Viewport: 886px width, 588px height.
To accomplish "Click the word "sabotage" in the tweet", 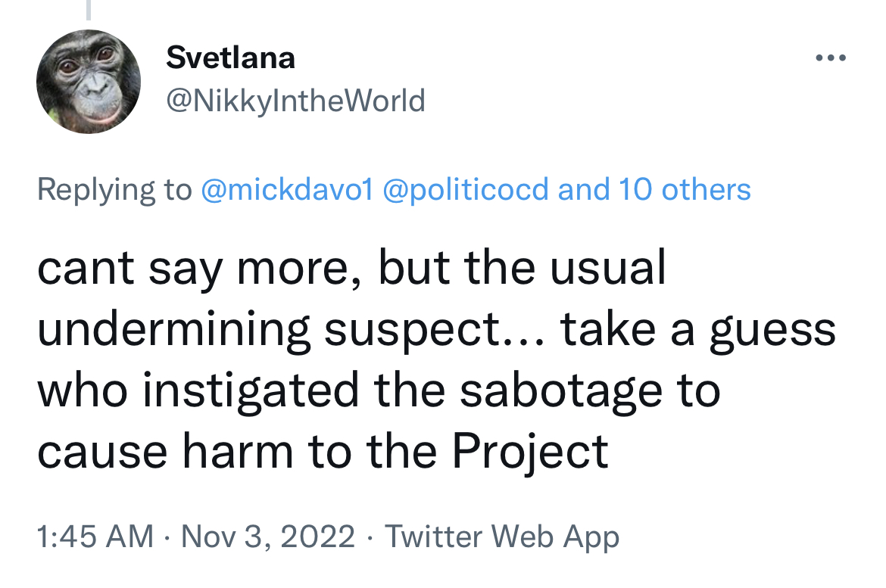I will [560, 391].
